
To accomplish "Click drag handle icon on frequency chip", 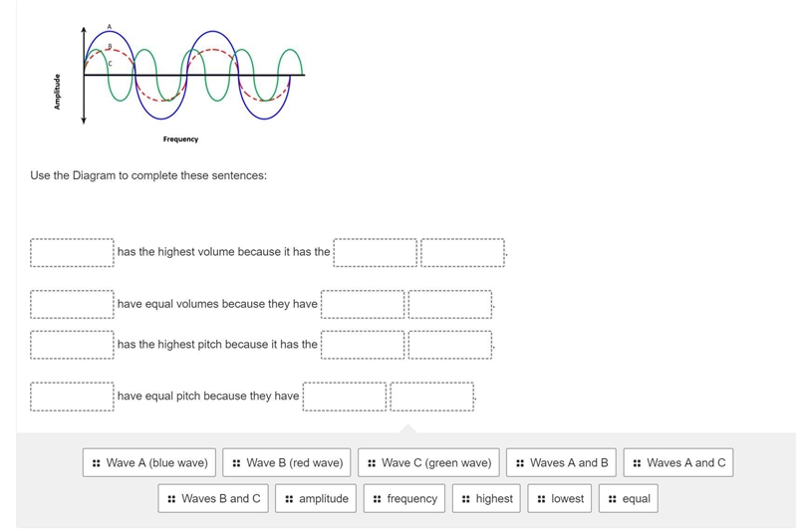I will tap(378, 499).
